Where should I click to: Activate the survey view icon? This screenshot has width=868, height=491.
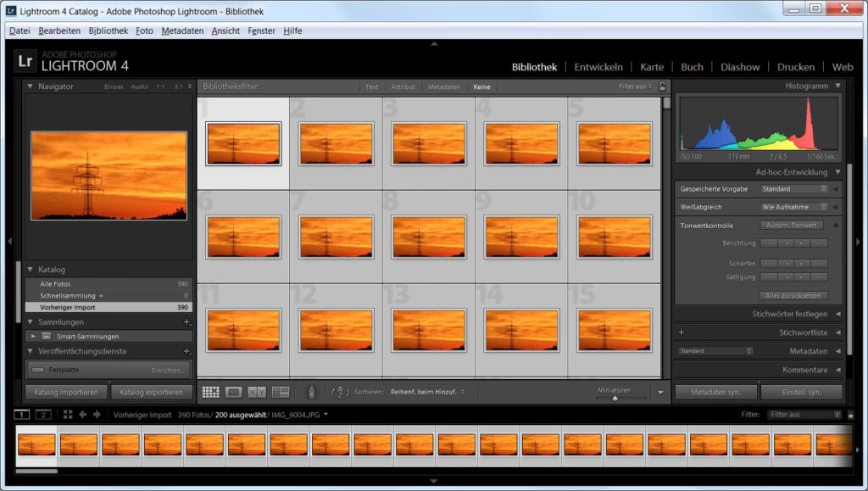pyautogui.click(x=281, y=392)
